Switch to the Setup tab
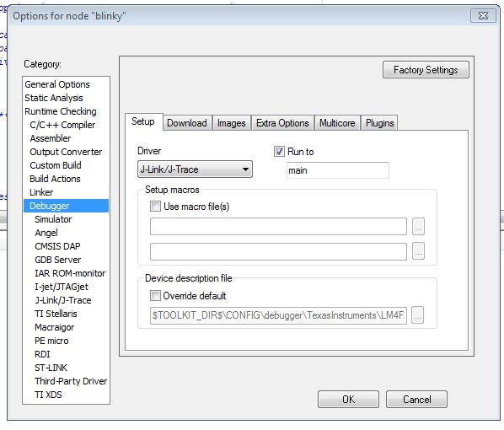The image size is (504, 430). pos(143,122)
